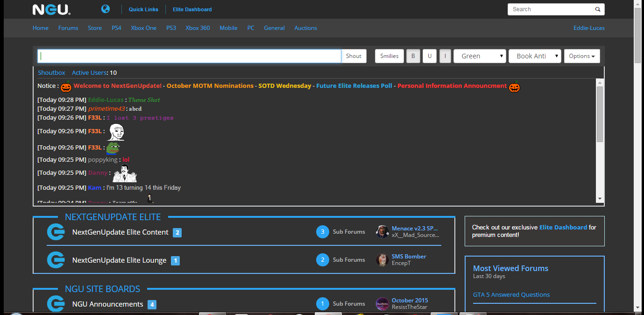Open the Elite Dashboard link in header
The image size is (644, 315).
[192, 9]
